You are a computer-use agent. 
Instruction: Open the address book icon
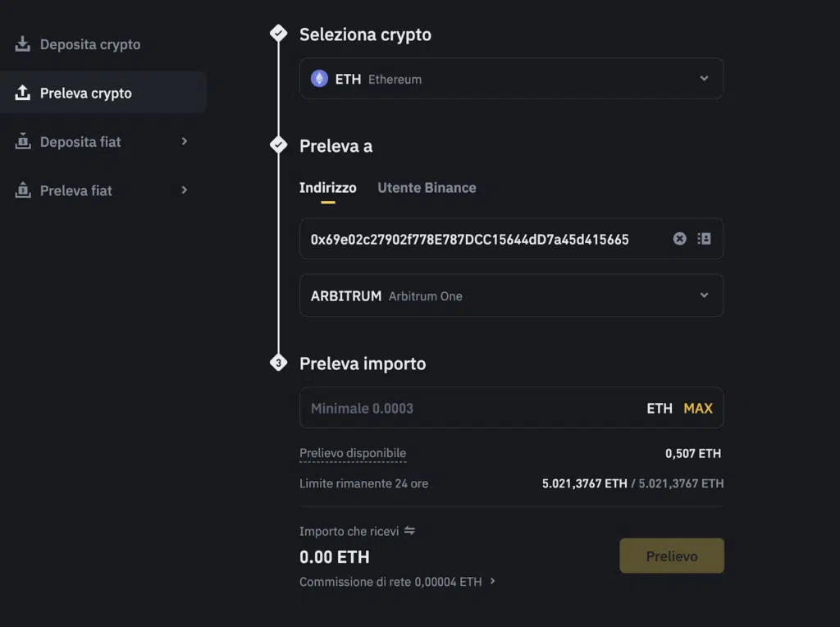pyautogui.click(x=704, y=239)
